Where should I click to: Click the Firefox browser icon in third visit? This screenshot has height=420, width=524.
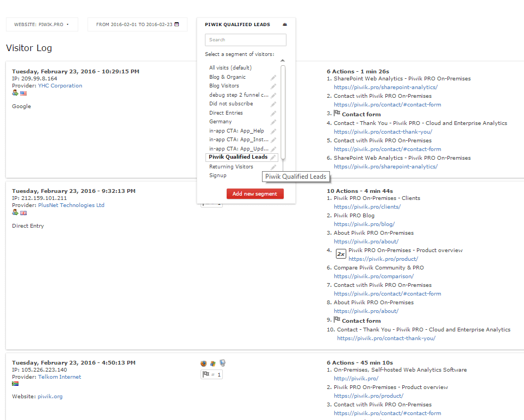(204, 363)
